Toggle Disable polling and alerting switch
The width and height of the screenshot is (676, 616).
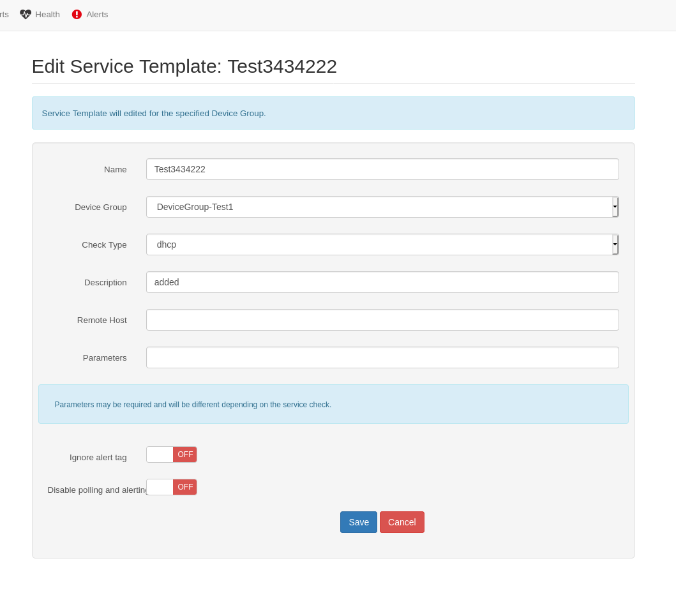click(172, 487)
